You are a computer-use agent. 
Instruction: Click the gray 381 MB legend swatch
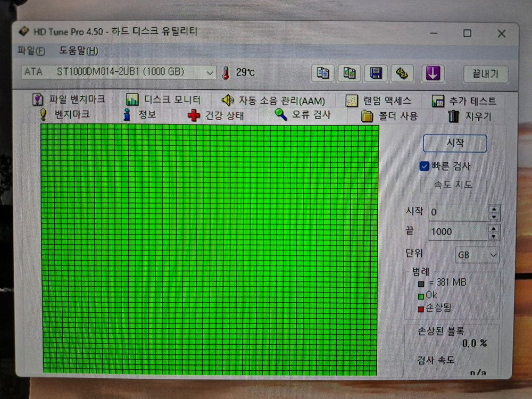pos(421,284)
